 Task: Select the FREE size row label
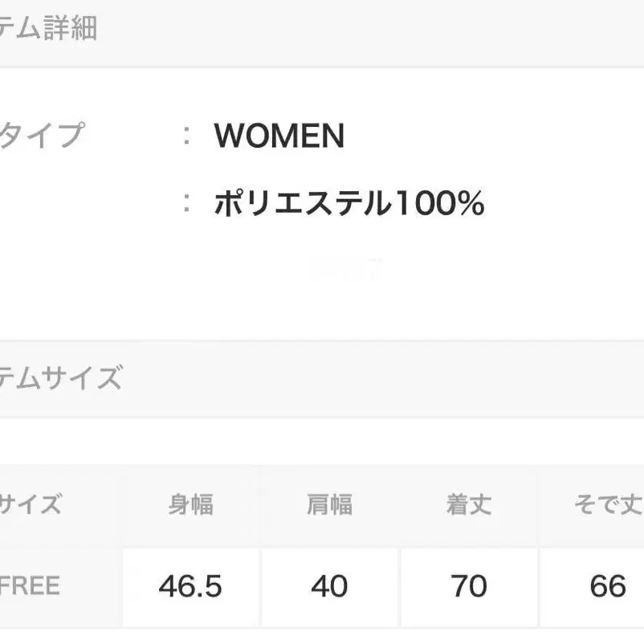[31, 585]
